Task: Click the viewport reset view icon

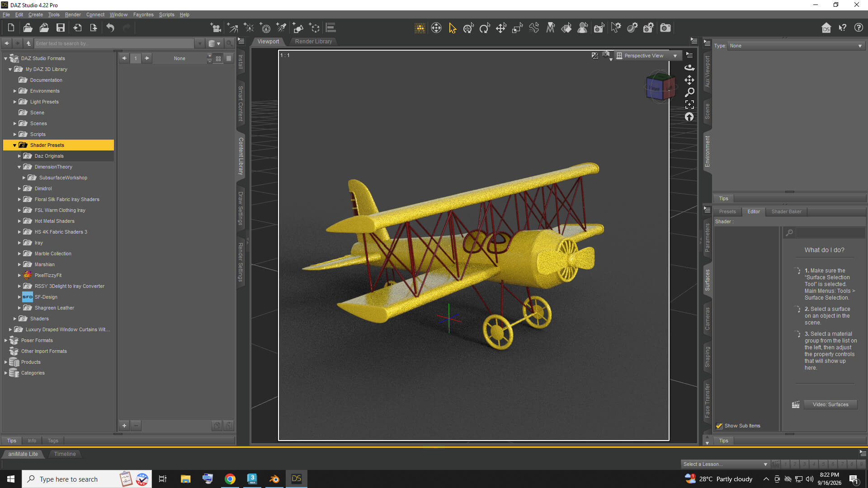Action: [x=689, y=117]
